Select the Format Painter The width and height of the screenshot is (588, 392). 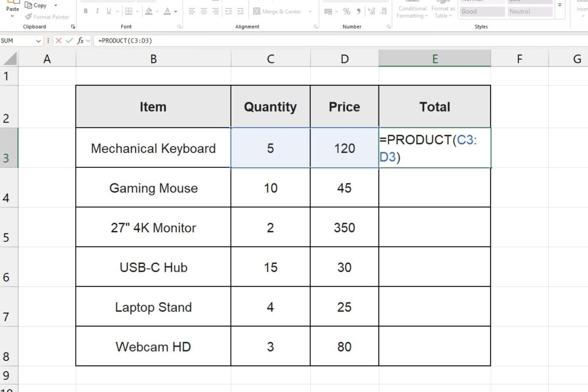click(47, 17)
